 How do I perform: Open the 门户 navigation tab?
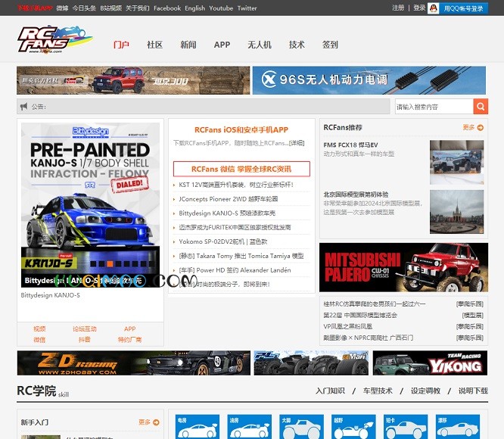(121, 45)
